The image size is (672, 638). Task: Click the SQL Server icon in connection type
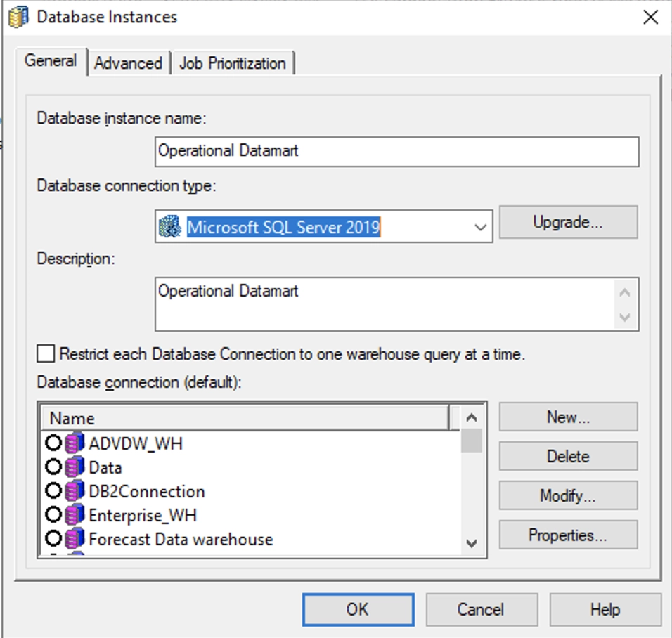click(170, 228)
